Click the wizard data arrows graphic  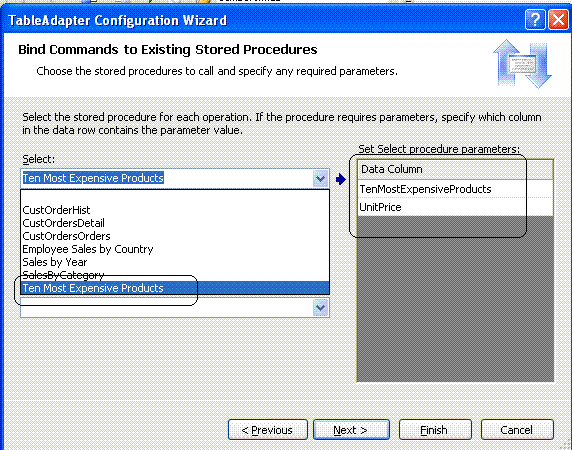pos(522,64)
